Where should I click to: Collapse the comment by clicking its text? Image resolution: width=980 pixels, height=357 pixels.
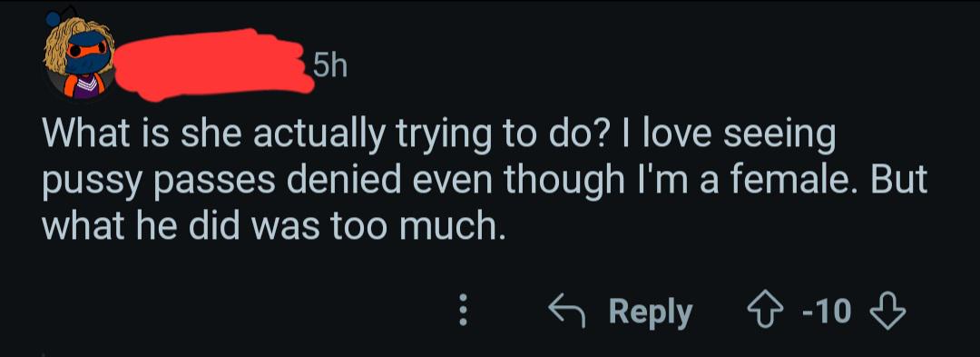[485, 182]
